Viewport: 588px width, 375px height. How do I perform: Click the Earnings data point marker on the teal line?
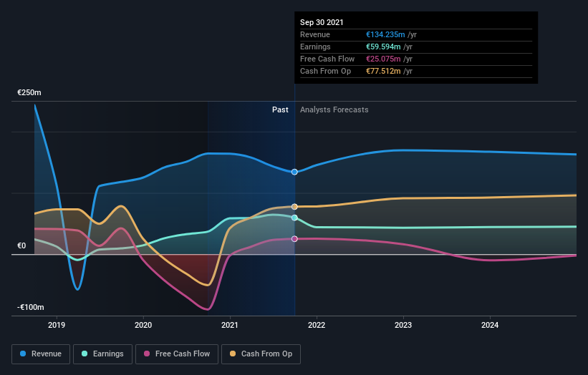[x=295, y=218]
